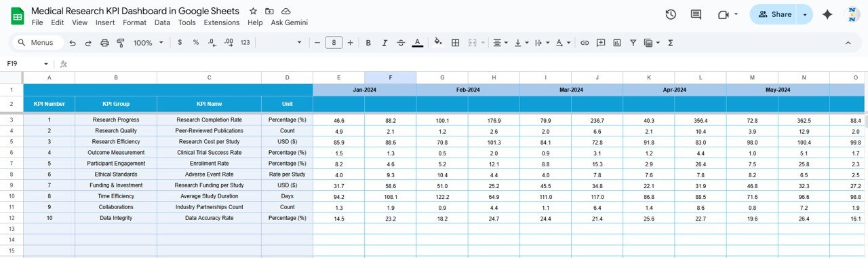Open version history clock icon

point(671,14)
